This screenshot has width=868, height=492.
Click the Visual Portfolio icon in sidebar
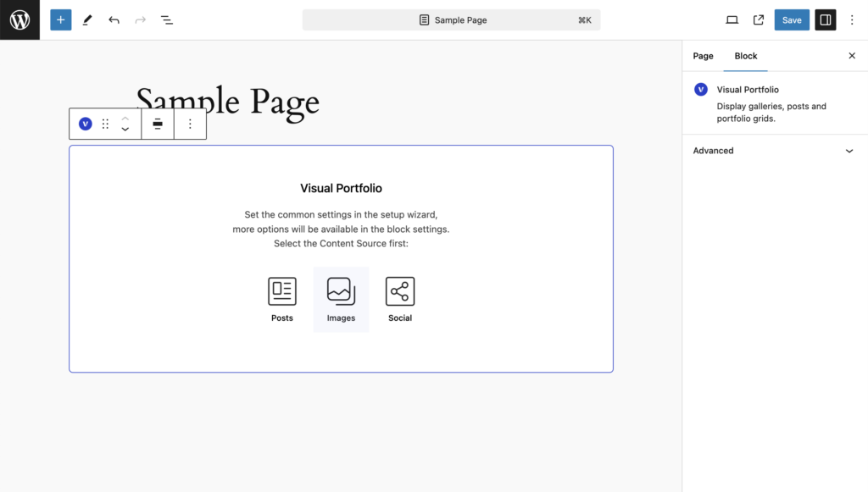[x=701, y=90]
